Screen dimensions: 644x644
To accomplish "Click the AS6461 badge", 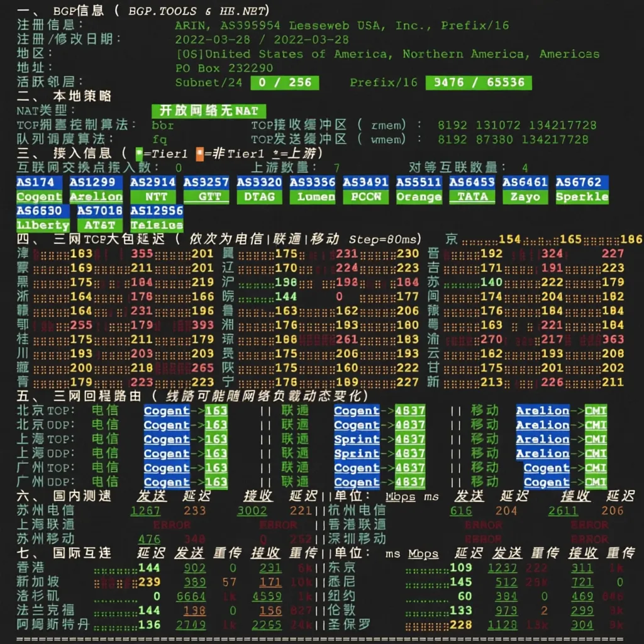I will 525,182.
